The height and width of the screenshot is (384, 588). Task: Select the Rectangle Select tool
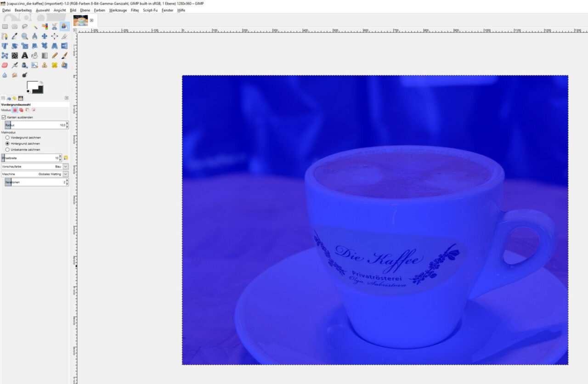(5, 27)
